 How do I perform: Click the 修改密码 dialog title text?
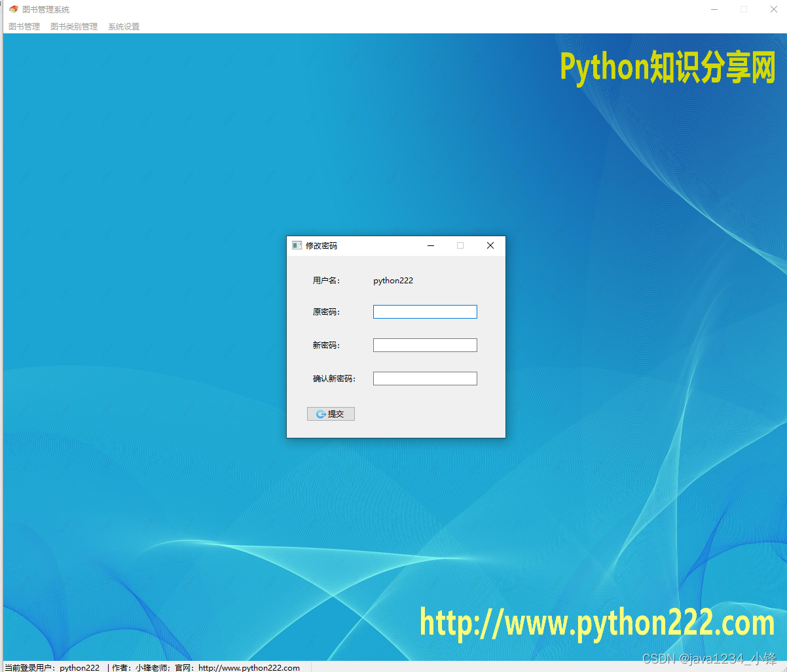click(x=321, y=245)
